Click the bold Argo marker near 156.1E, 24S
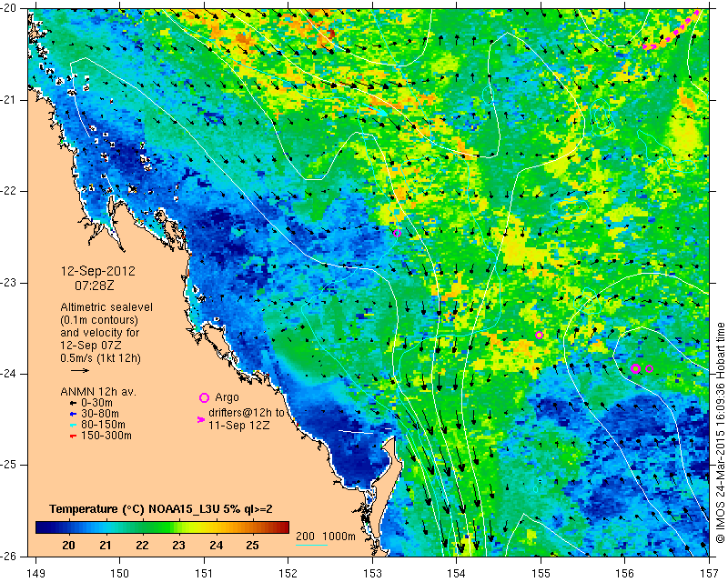This screenshot has height=582, width=728. click(x=636, y=368)
